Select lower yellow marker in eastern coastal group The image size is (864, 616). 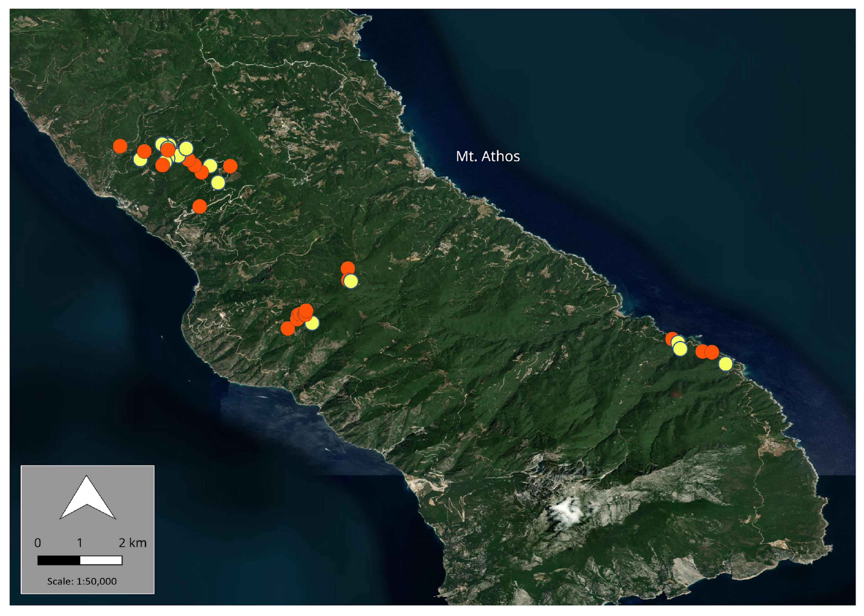[x=680, y=349]
